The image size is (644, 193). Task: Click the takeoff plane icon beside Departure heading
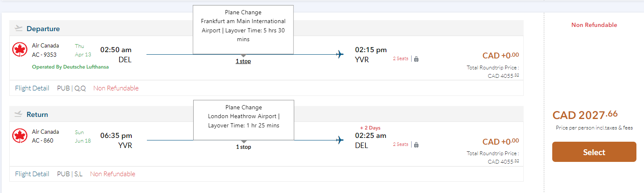[18, 29]
